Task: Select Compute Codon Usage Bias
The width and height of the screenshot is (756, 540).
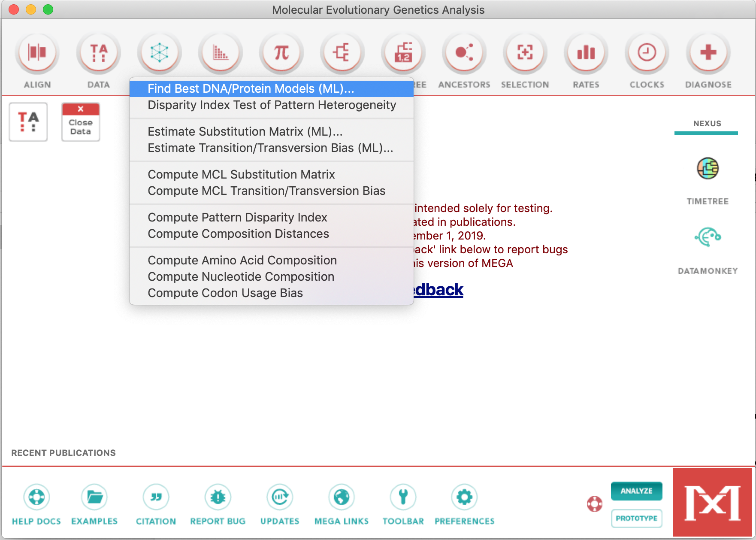Action: coord(225,293)
